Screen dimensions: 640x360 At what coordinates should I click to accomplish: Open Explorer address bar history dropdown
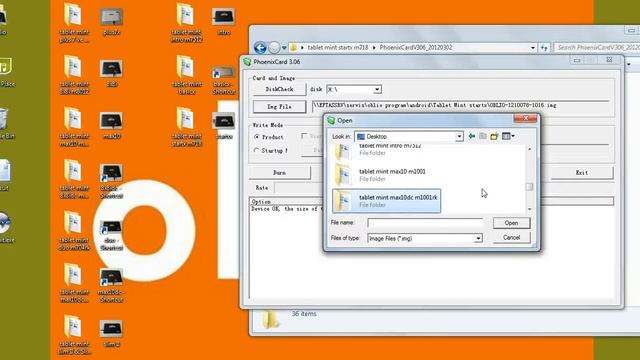point(533,48)
